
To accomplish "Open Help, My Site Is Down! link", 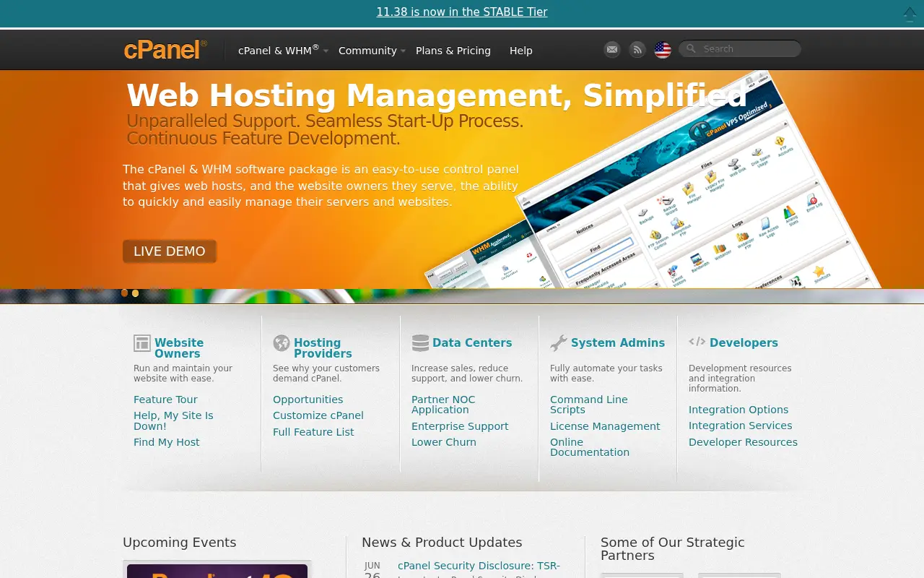I will tap(173, 420).
